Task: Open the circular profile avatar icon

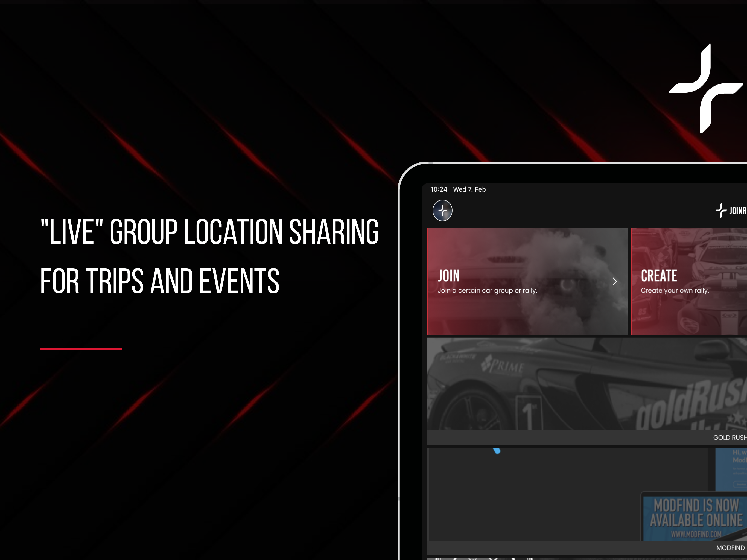Action: click(x=442, y=211)
